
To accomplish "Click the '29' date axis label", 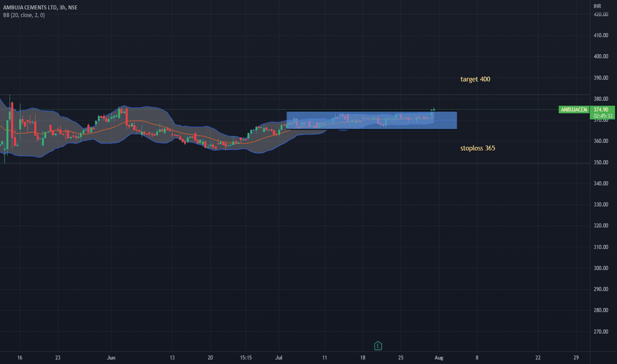I will point(576,357).
